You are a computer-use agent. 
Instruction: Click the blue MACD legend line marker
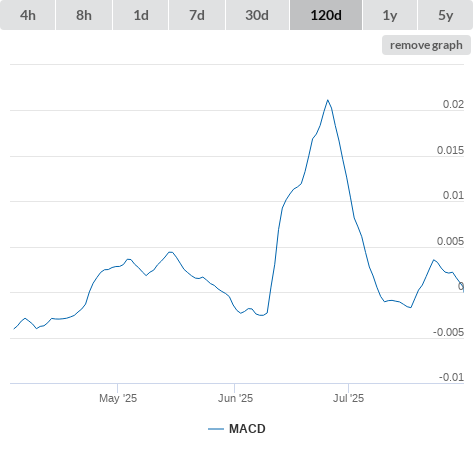pos(216,429)
